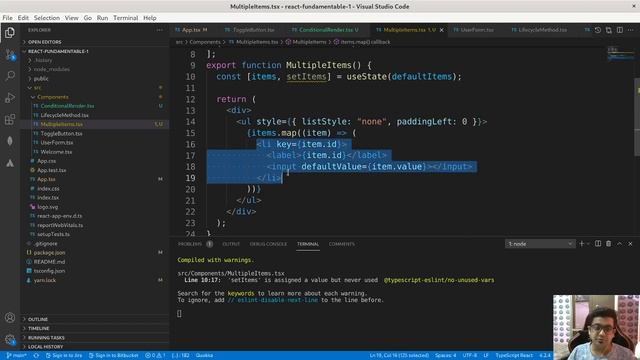This screenshot has height=360, width=640.
Task: Open timeline history editor action icon
Action: click(x=598, y=30)
